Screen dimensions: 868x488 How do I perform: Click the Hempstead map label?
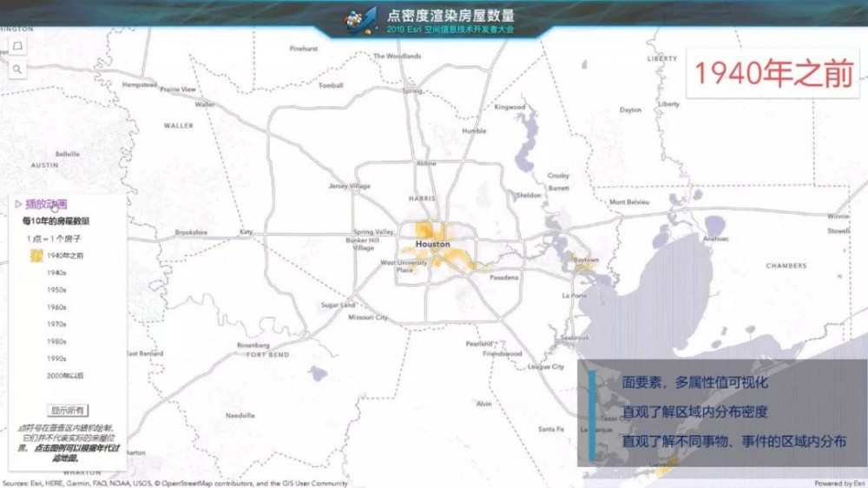point(140,85)
